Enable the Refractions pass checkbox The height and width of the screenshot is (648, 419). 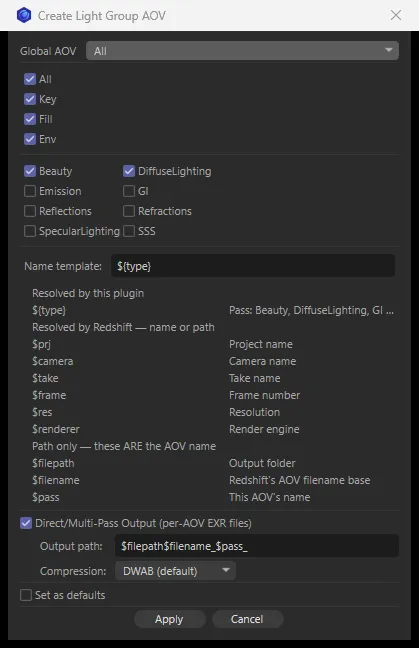129,211
